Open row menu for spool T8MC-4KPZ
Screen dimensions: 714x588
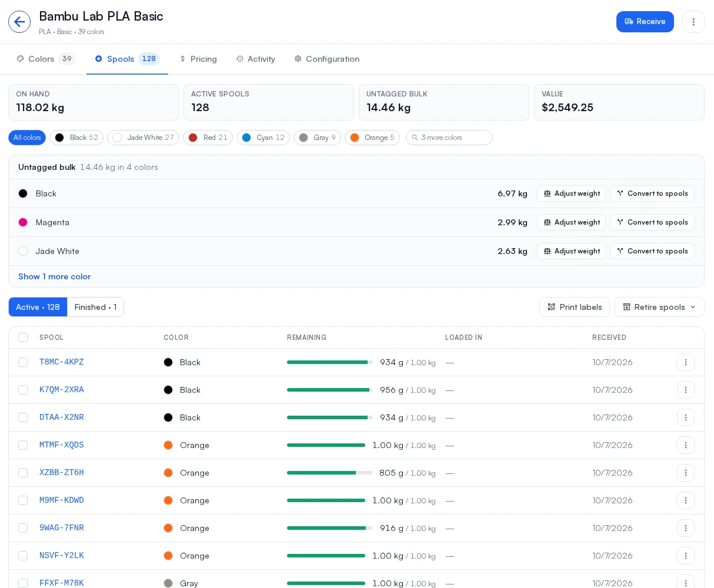686,362
